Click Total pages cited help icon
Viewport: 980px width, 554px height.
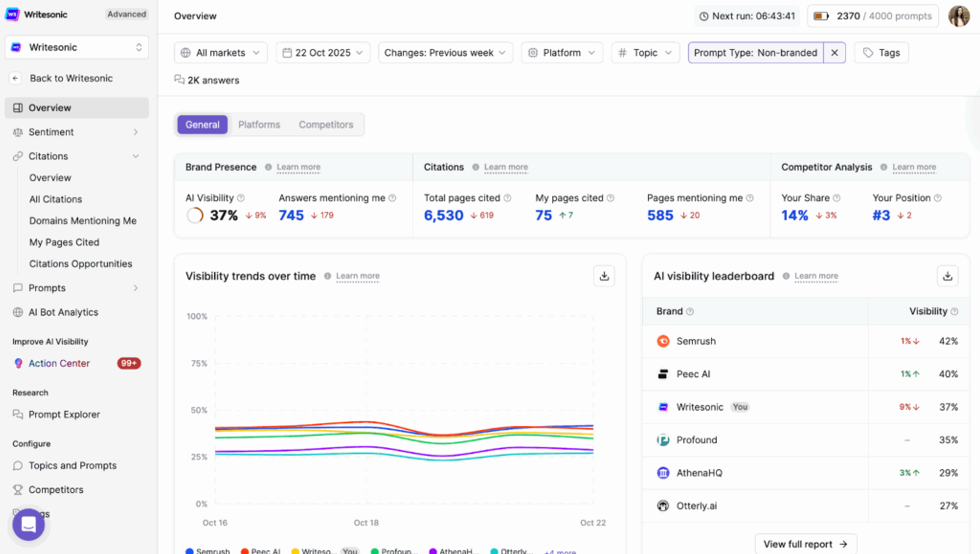pyautogui.click(x=507, y=198)
